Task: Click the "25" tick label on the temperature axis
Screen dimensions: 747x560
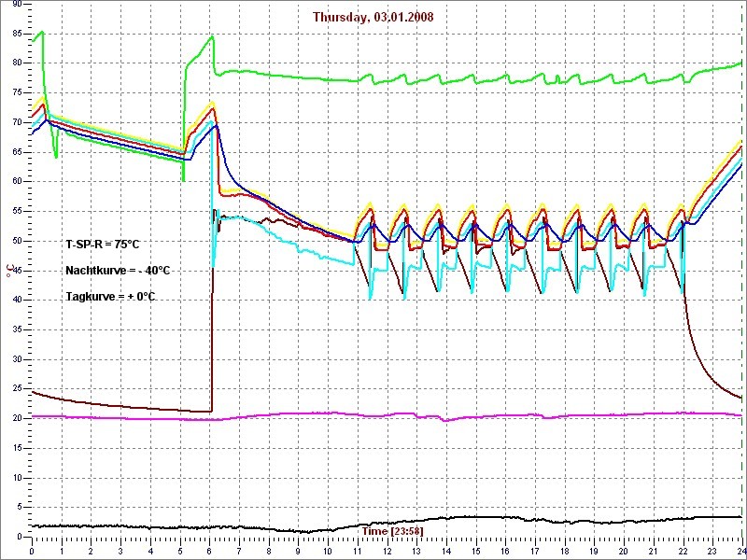Action: coord(17,389)
